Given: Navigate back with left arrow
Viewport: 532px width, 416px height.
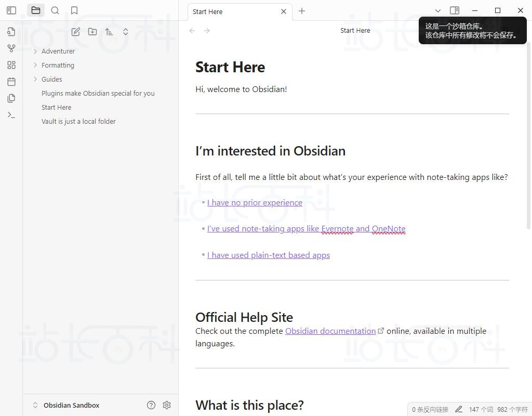Looking at the screenshot, I should click(x=192, y=31).
